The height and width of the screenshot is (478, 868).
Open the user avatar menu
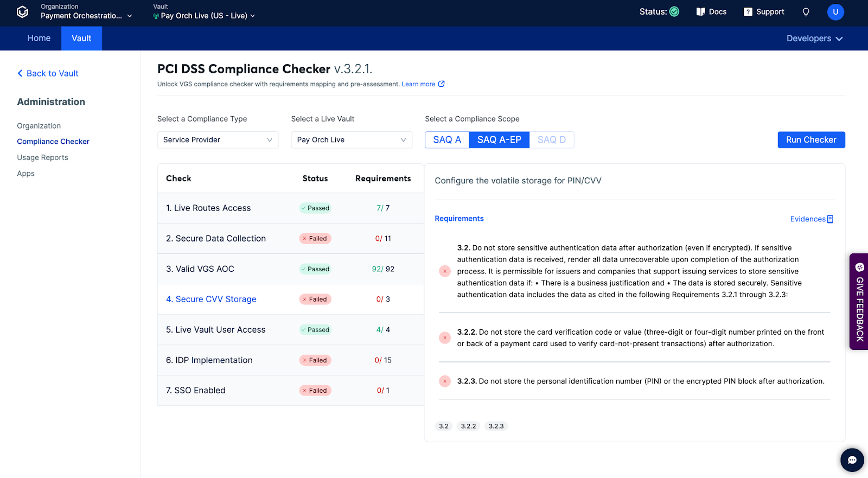(835, 12)
